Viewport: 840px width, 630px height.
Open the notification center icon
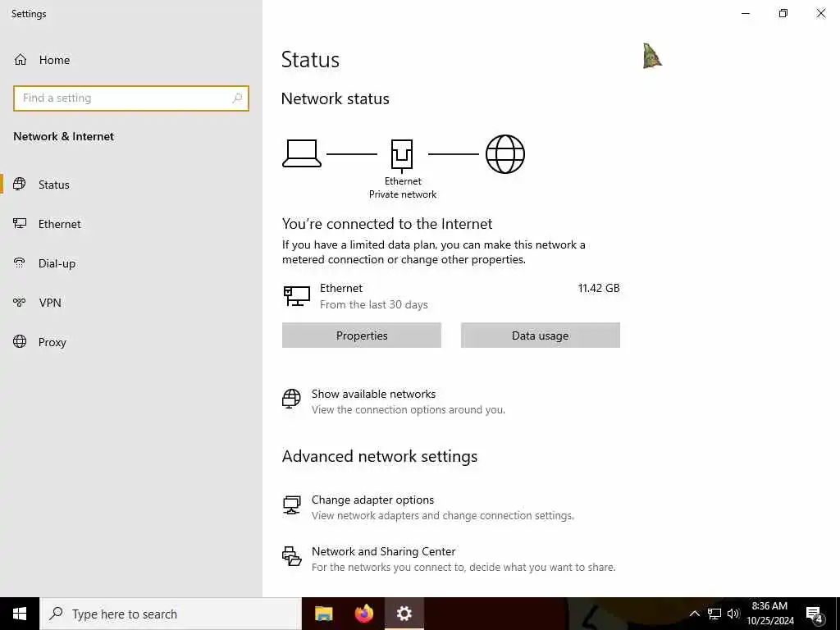[815, 615]
